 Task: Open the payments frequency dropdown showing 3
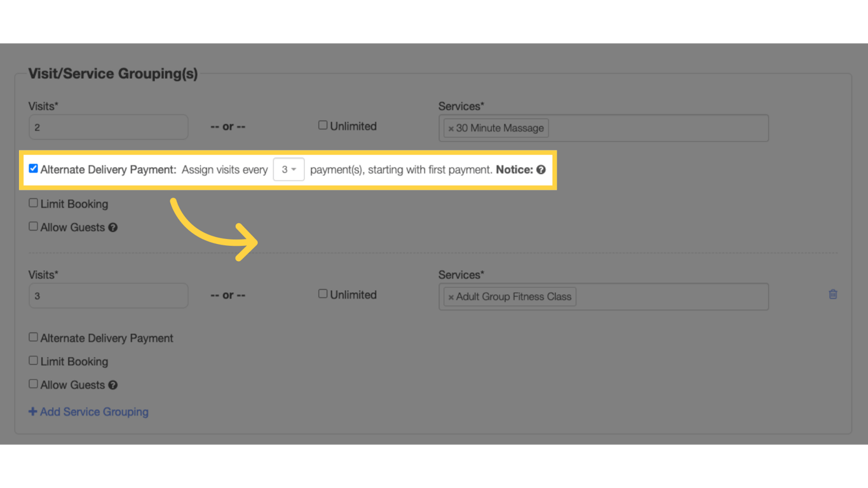288,169
